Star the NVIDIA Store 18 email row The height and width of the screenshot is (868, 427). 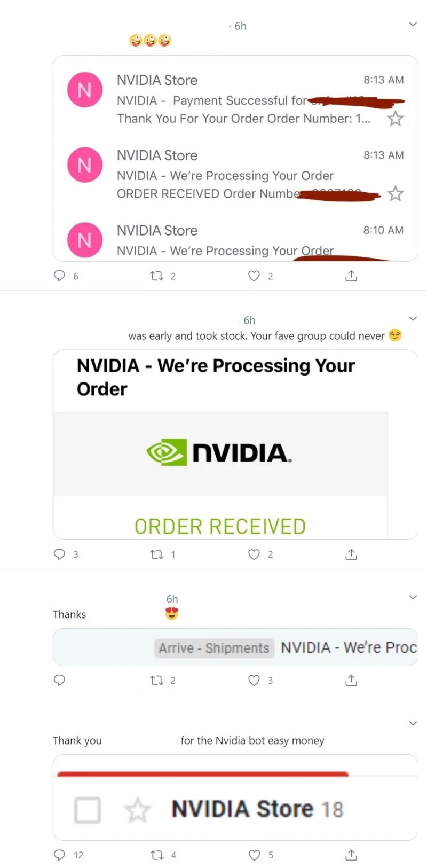[137, 810]
